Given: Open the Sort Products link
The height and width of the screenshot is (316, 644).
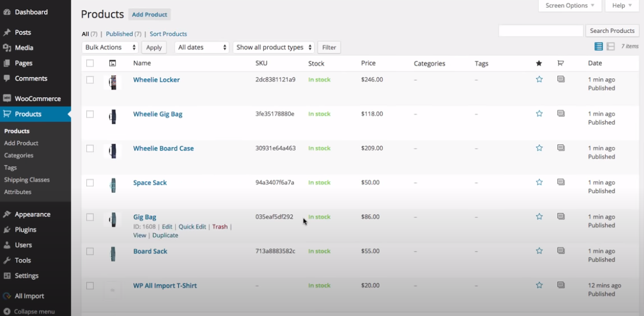Looking at the screenshot, I should click(x=168, y=34).
